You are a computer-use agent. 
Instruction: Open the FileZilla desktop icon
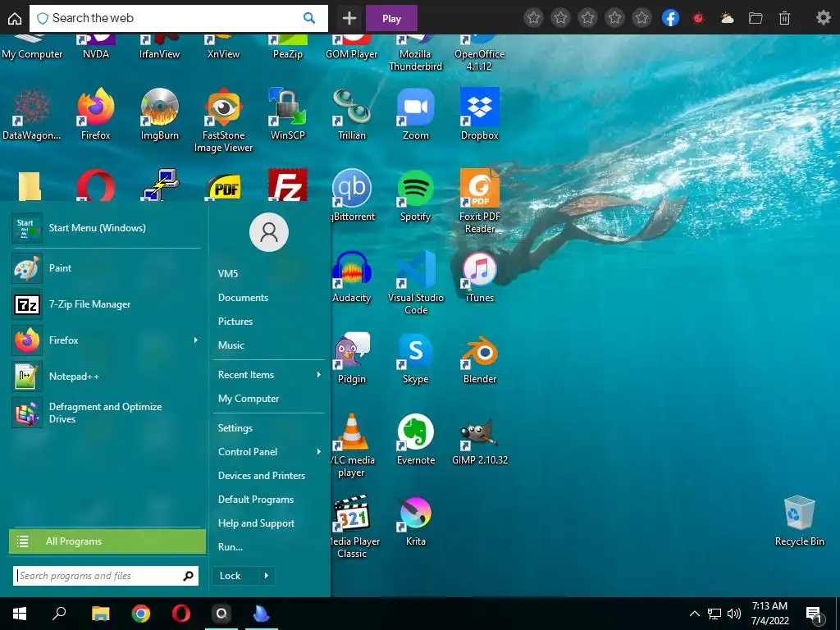(288, 185)
